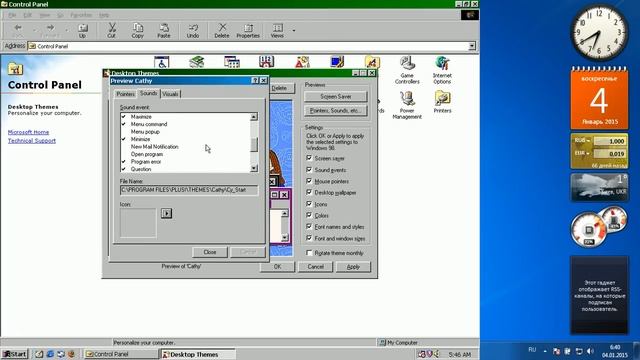Viewport: 640px width, 360px height.
Task: Click the Screen Saver preview button
Action: [x=336, y=97]
